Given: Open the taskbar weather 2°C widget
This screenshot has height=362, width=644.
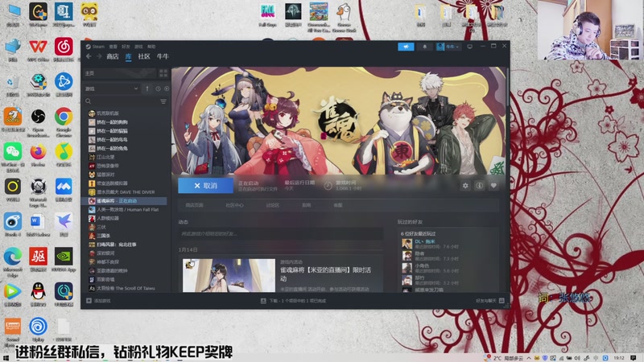Looking at the screenshot, I should pyautogui.click(x=505, y=358).
